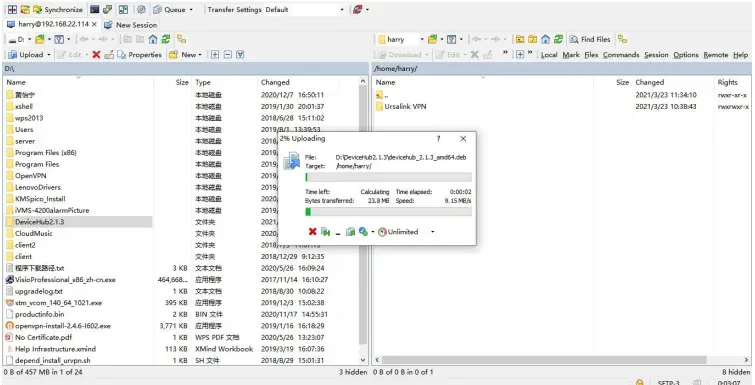Open the Local menu
755x385 pixels.
pos(549,55)
